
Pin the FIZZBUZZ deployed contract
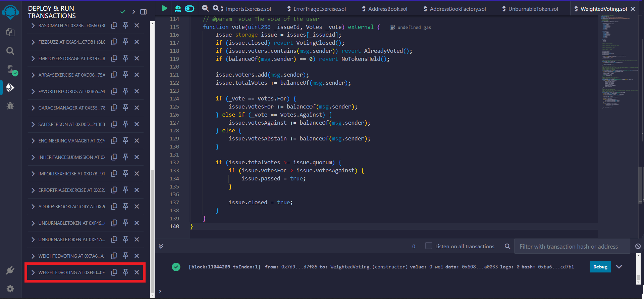pyautogui.click(x=125, y=42)
